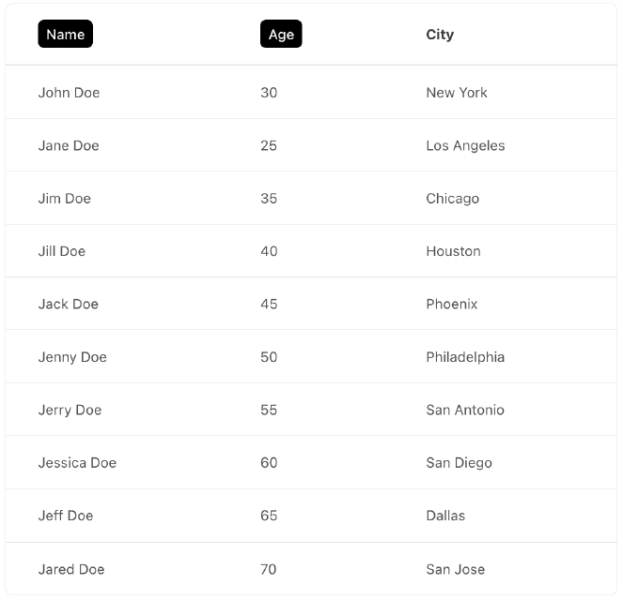Image resolution: width=623 pixels, height=600 pixels.
Task: Select the Jenny Doe name cell
Action: (x=72, y=358)
